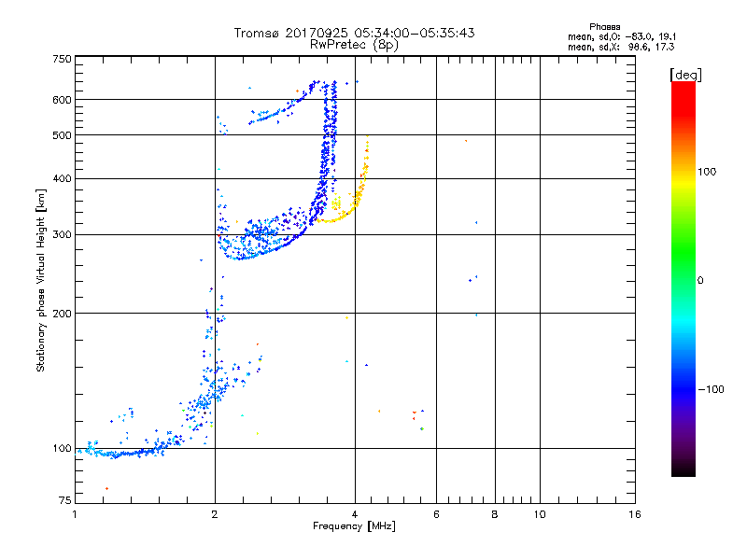Screen dimensions: 747x560
Task: Click the x-axis '1' tick label
Action: pyautogui.click(x=75, y=514)
